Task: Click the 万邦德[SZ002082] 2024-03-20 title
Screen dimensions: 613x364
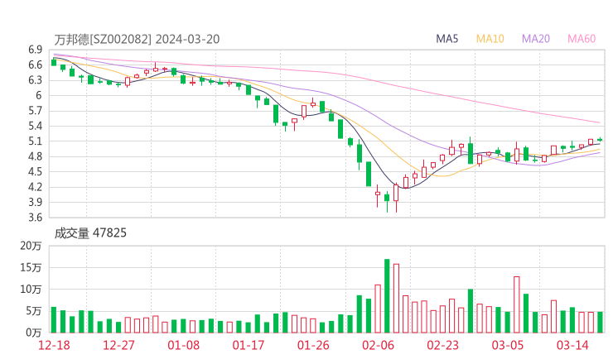Action: coord(137,40)
